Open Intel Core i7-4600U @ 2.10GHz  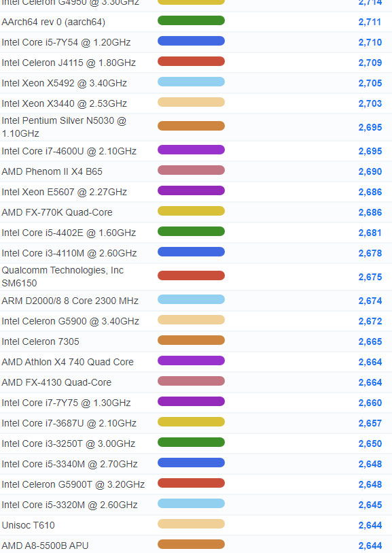pyautogui.click(x=69, y=151)
